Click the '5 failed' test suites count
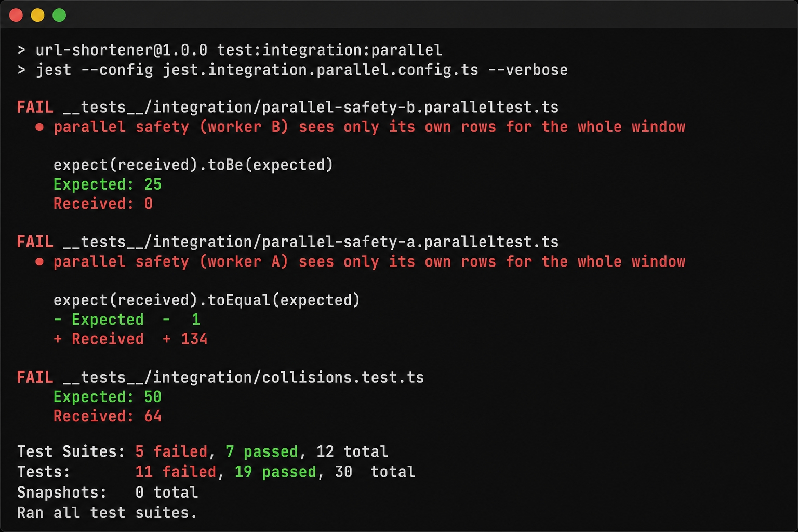 click(x=171, y=451)
